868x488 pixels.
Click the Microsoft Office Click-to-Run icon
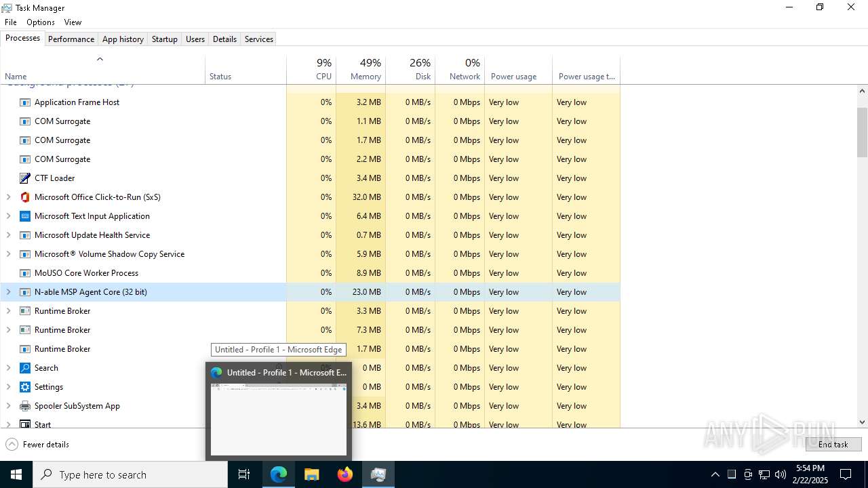[25, 197]
